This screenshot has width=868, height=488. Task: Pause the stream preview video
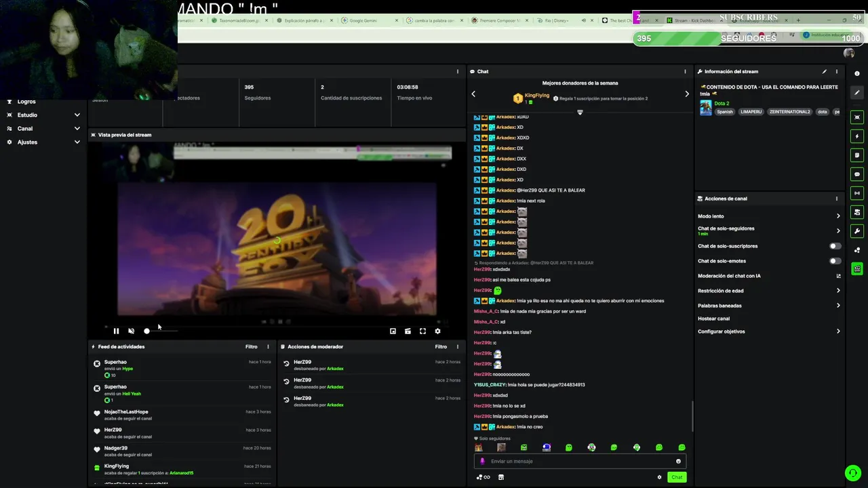116,331
